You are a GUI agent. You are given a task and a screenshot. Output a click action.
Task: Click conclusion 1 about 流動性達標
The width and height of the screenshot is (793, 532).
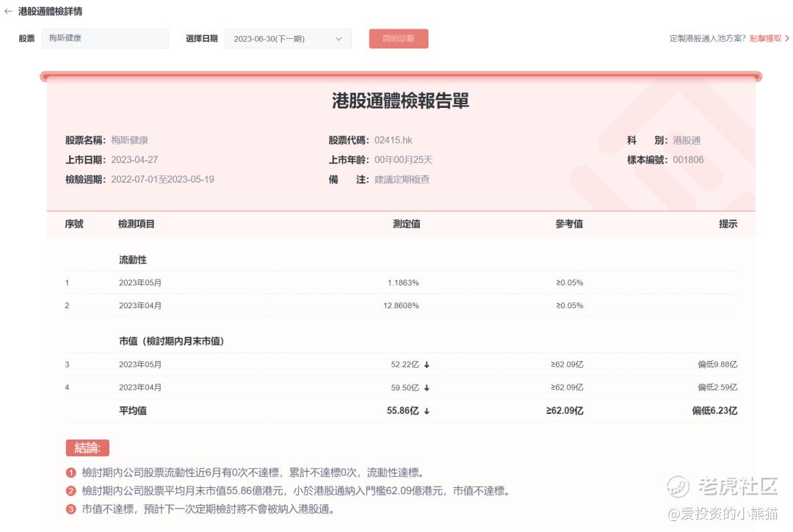coord(253,473)
